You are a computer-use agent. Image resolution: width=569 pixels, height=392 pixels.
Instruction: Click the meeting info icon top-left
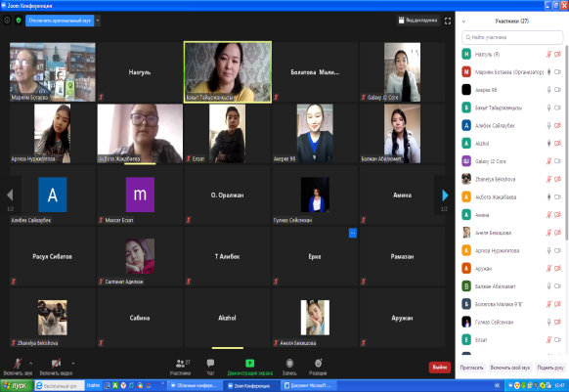pyautogui.click(x=7, y=21)
